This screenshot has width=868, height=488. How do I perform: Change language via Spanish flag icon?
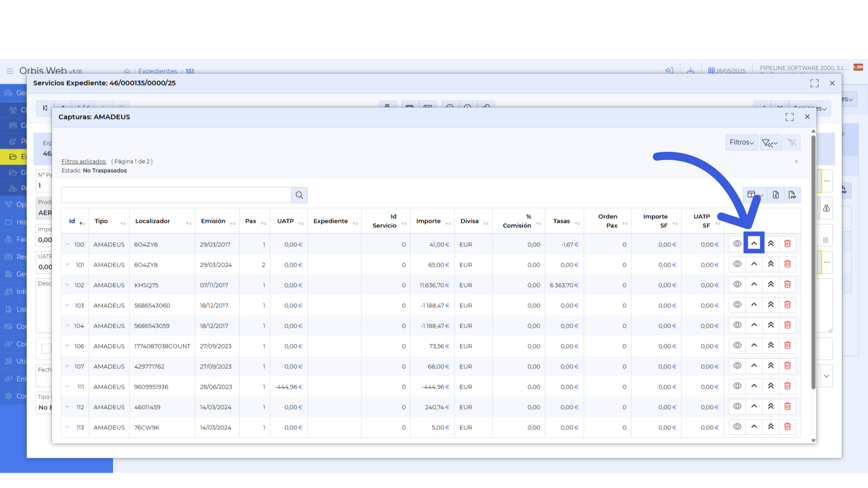(858, 67)
